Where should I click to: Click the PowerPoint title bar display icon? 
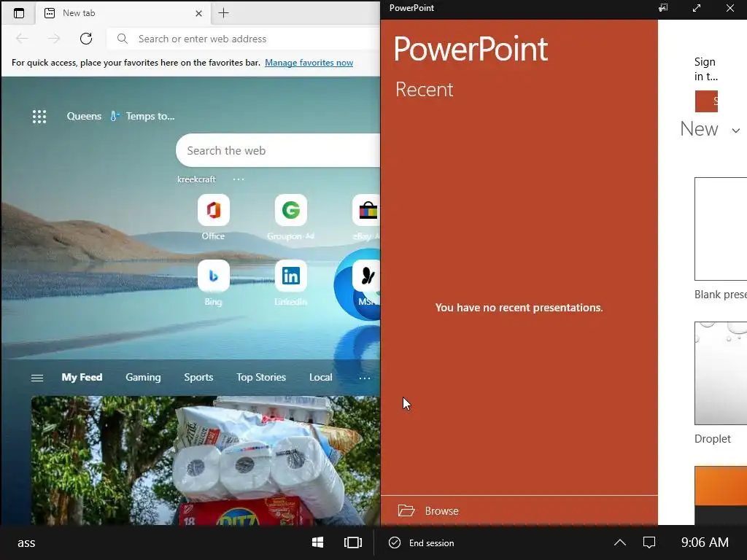pos(663,7)
